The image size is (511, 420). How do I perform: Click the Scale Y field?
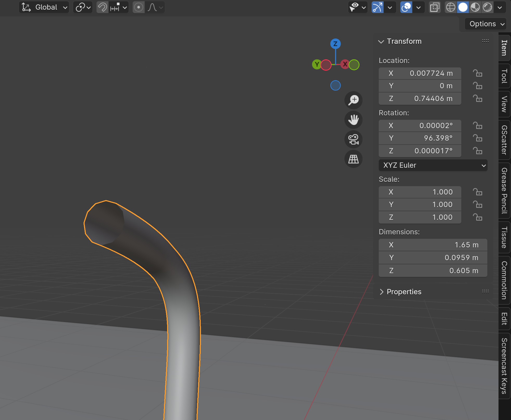pos(420,205)
